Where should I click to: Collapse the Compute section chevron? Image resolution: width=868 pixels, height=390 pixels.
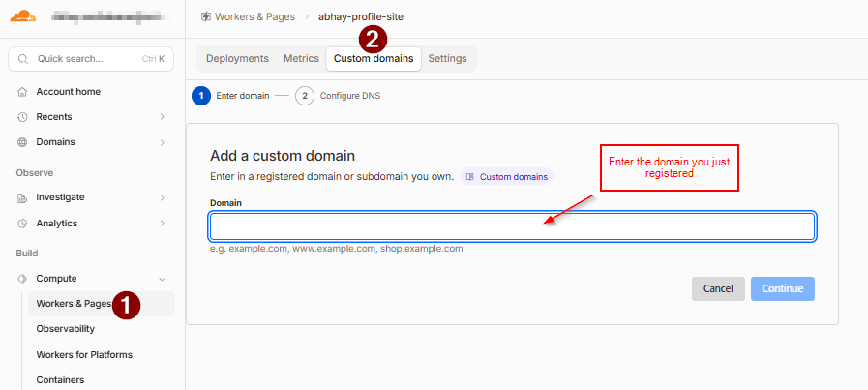[163, 279]
